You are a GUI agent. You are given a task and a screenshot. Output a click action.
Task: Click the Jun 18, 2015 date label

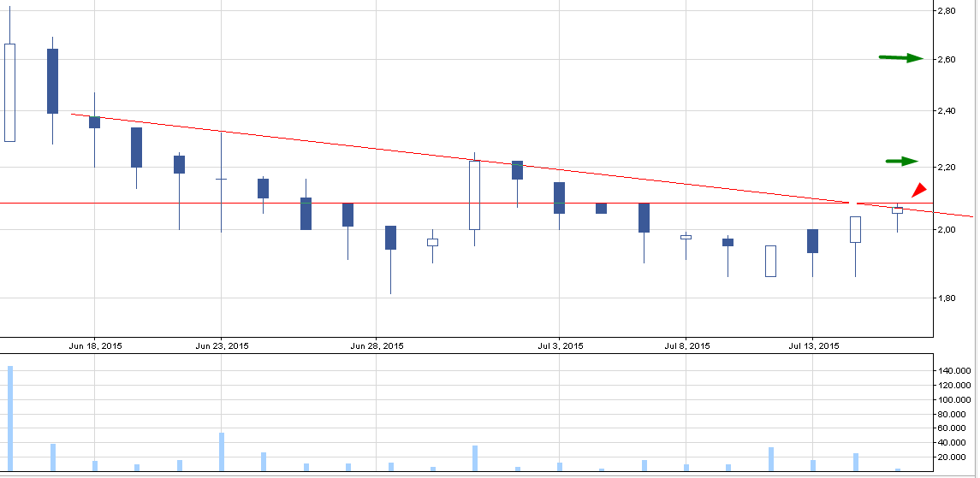[95, 346]
